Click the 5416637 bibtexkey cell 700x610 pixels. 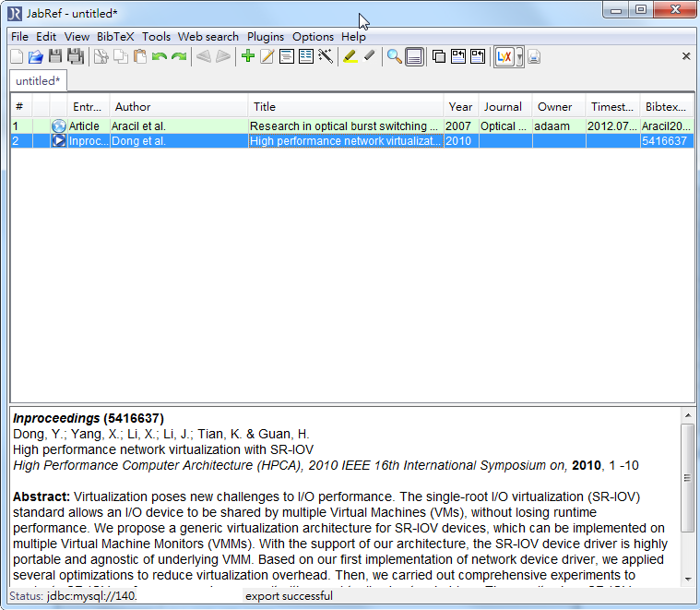point(667,141)
